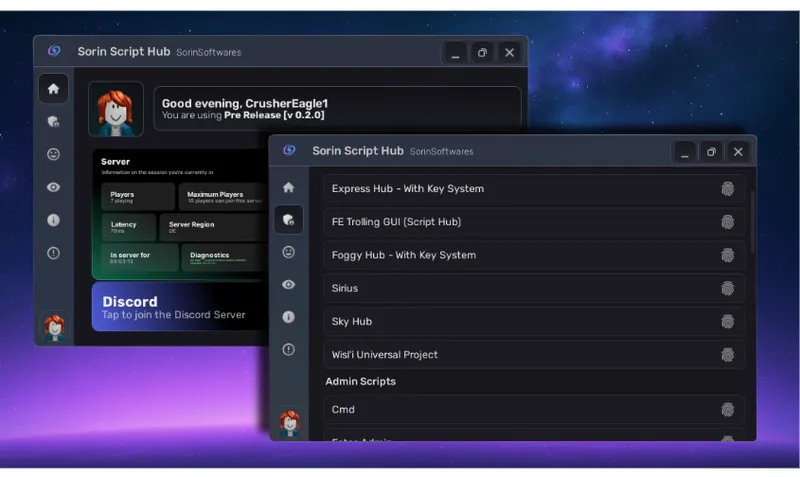Open Home tab in front window sidebar
This screenshot has width=800, height=477.
(x=288, y=187)
